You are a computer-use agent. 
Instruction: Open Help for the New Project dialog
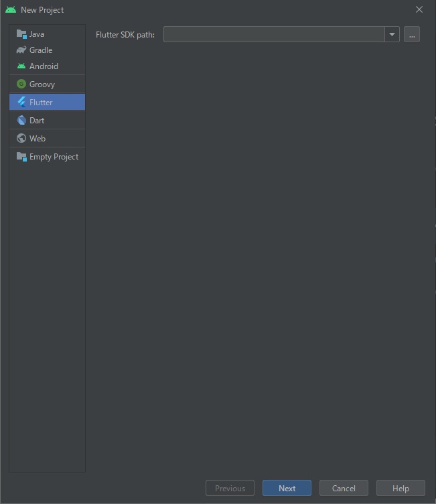401,488
